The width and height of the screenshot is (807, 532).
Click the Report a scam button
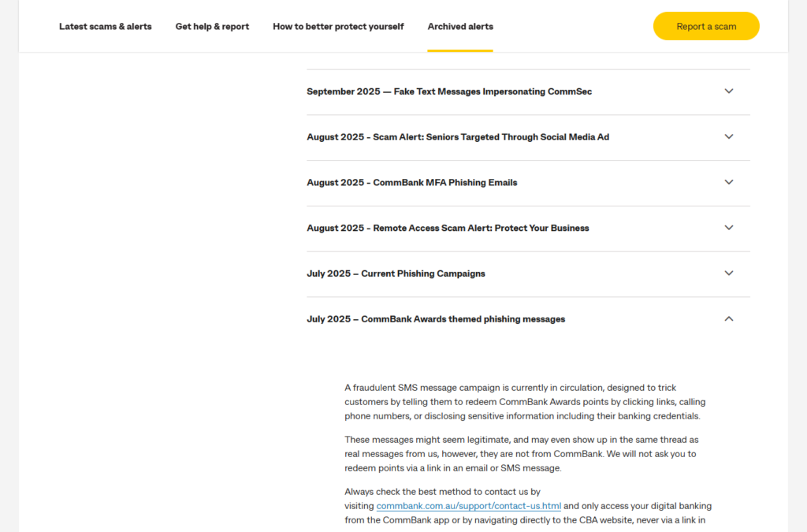coord(706,26)
